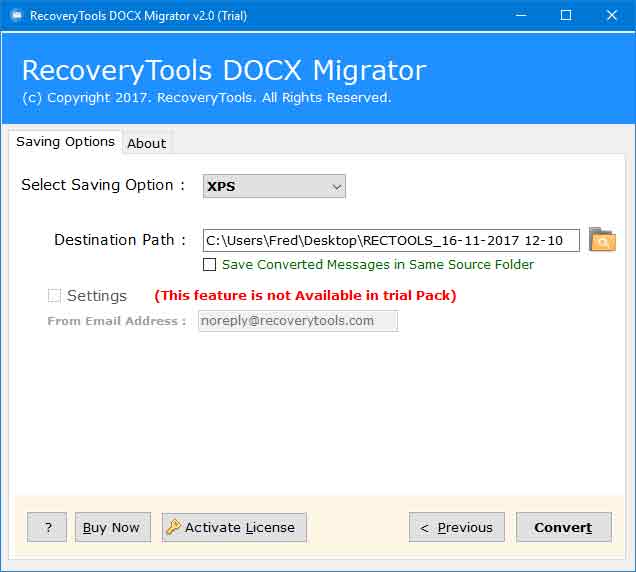Click the Convert button
Viewport: 636px width, 572px height.
point(563,527)
